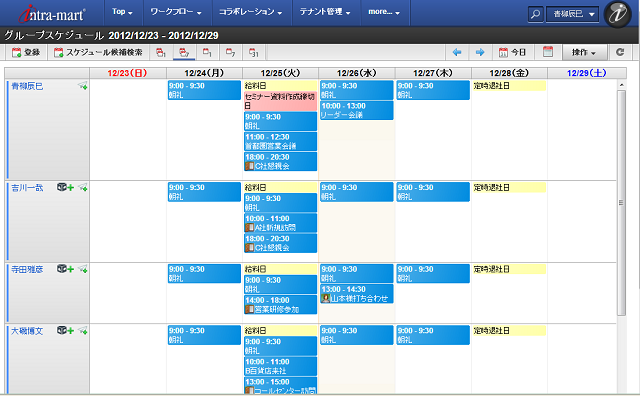The width and height of the screenshot is (640, 396).
Task: Click 吉川一哉's 定時退社日 entry on 12/28
Action: tap(509, 187)
